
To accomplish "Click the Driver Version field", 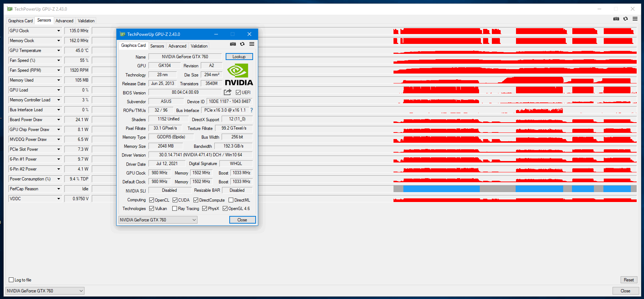I will click(200, 155).
